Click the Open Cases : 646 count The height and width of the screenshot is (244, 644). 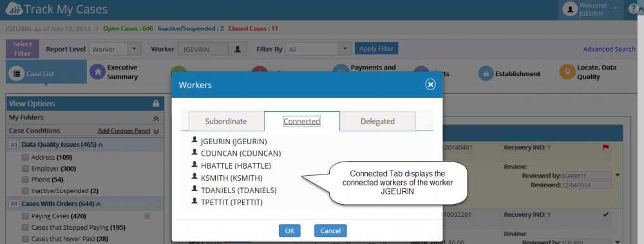(128, 29)
